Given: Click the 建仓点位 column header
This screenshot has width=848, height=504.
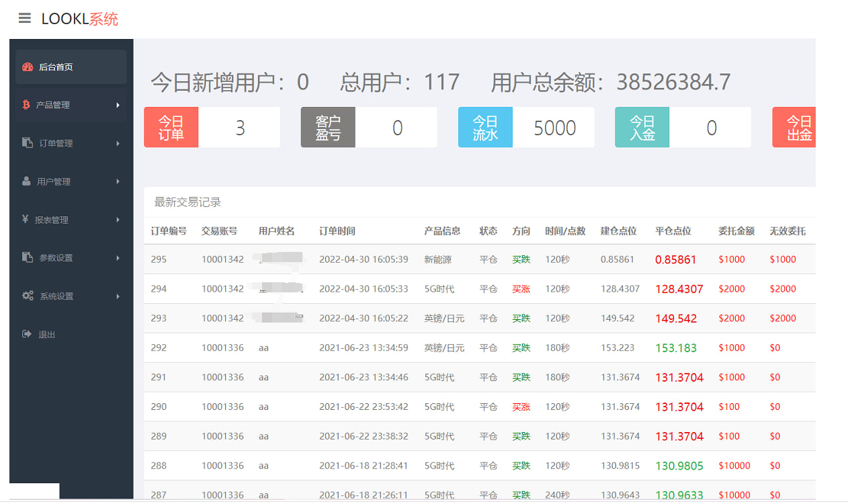Looking at the screenshot, I should pos(618,231).
